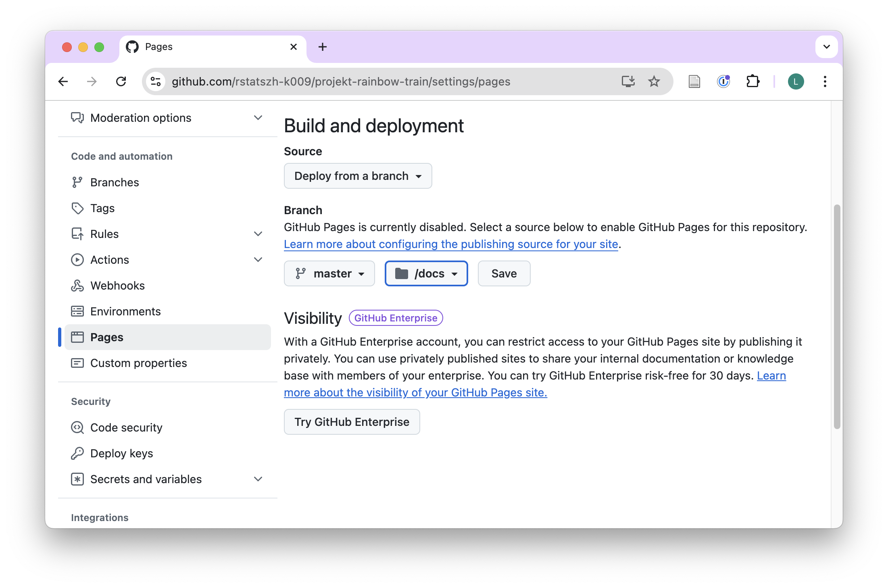Click the Save button for branch source
The width and height of the screenshot is (888, 588).
point(504,273)
